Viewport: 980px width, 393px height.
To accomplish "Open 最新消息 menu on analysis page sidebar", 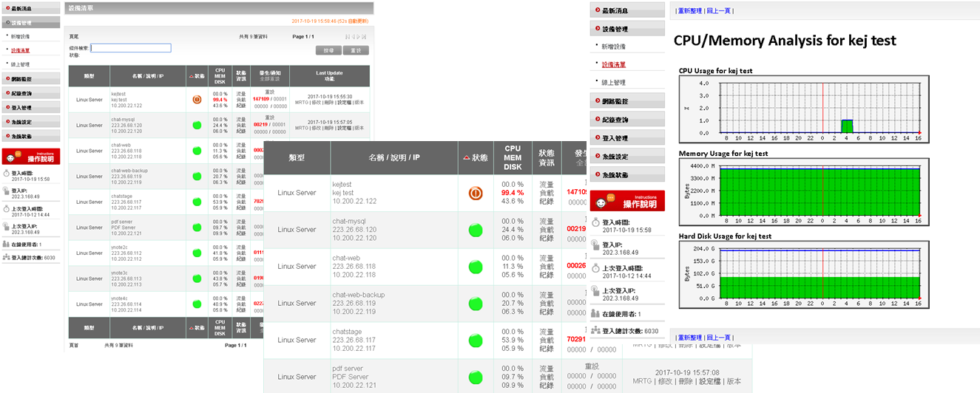I will coord(627,10).
